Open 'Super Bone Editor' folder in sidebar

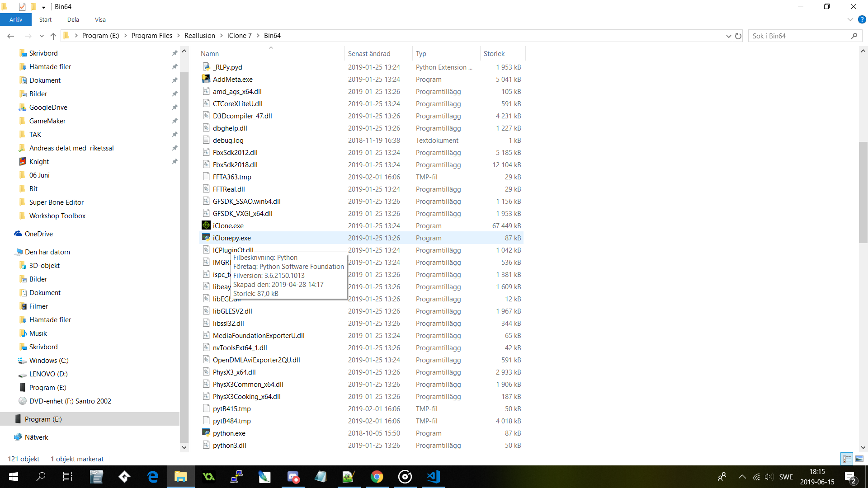pyautogui.click(x=56, y=202)
